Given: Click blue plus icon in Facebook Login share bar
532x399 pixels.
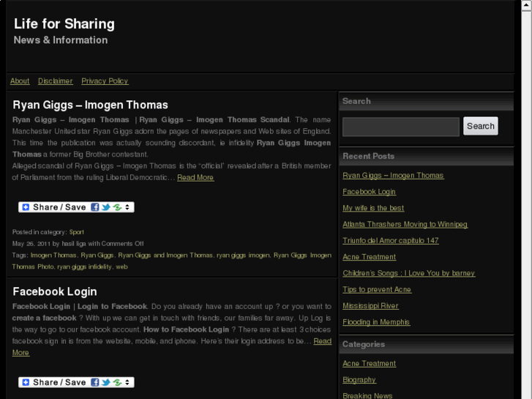Looking at the screenshot, I should click(26, 382).
